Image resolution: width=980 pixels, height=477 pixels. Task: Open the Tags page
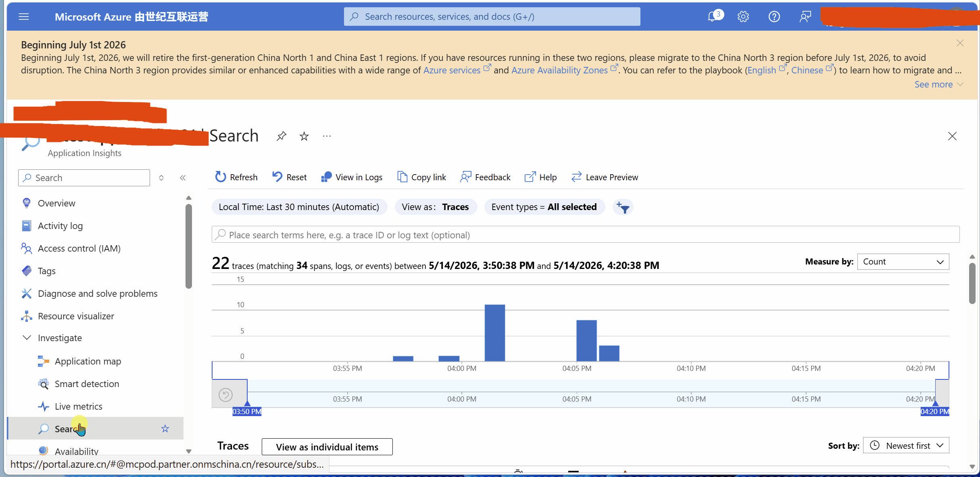point(47,271)
